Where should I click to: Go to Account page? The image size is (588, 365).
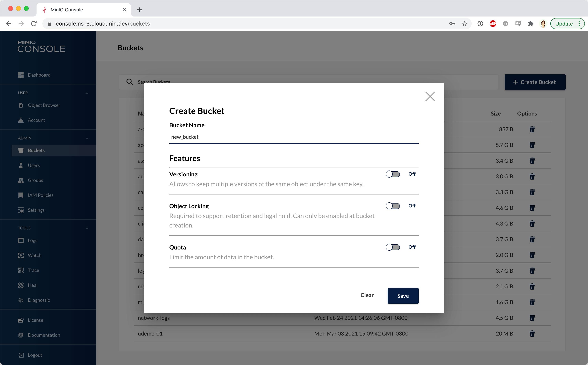[36, 120]
